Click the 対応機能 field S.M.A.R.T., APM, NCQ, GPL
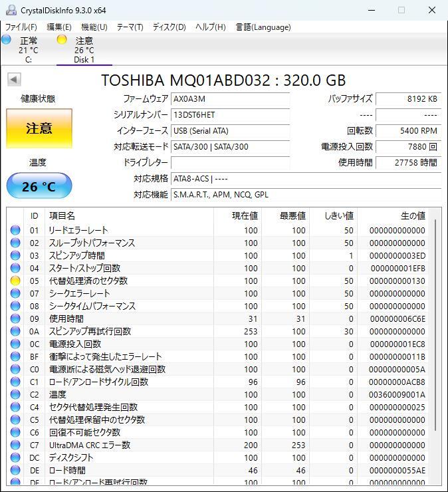 [306, 195]
